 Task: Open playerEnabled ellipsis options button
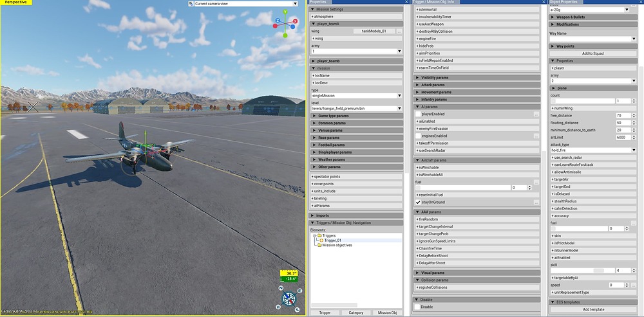click(536, 114)
